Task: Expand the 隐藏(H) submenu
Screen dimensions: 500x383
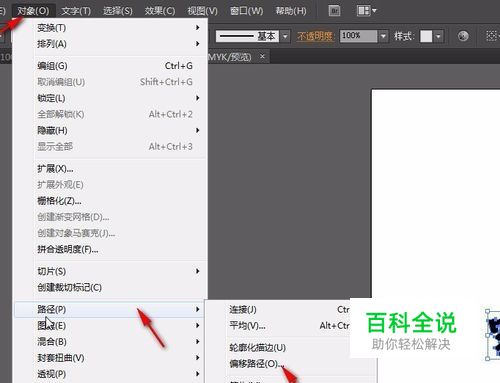Action: (x=110, y=130)
